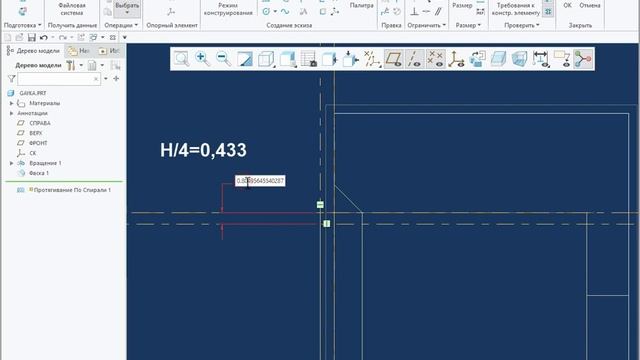
Task: Click the add plus icon beside filter
Action: point(116,78)
